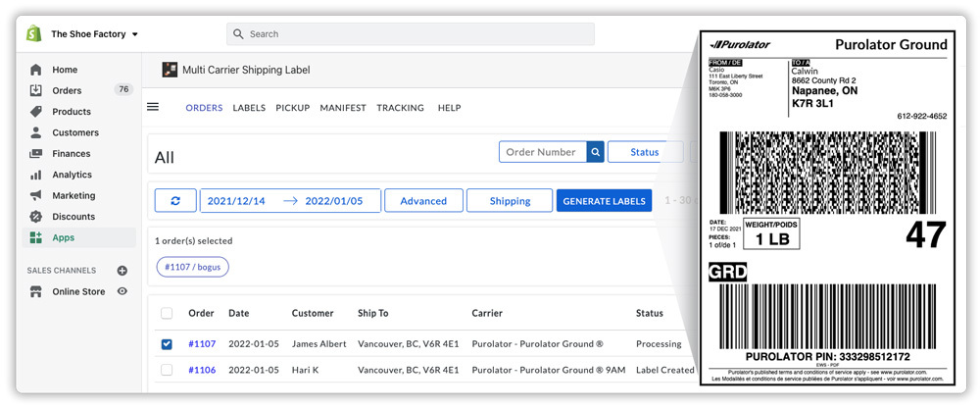Check the order #1106 checkbox
The image size is (980, 409).
tap(167, 370)
